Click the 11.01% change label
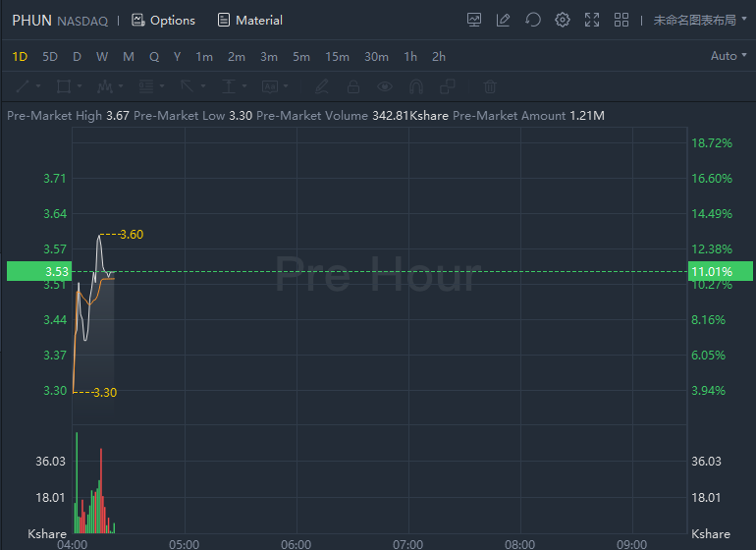The image size is (756, 550). [x=721, y=271]
